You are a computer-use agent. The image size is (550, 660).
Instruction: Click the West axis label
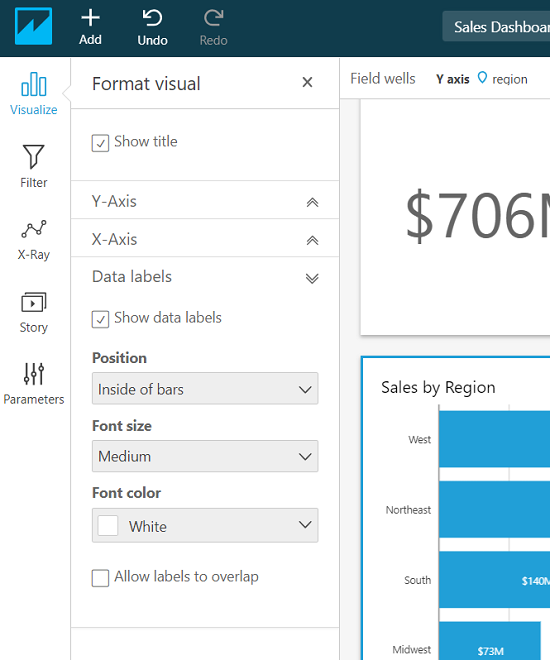(419, 439)
